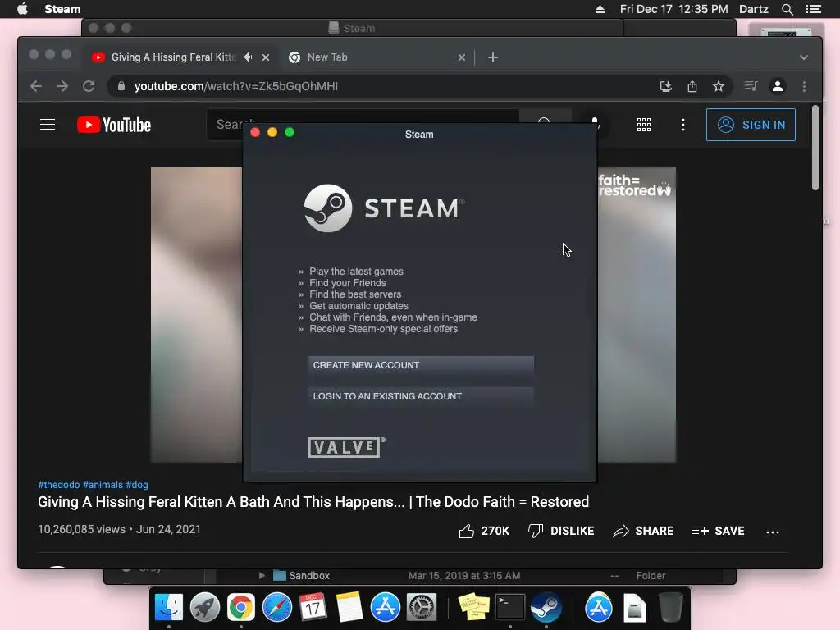The width and height of the screenshot is (840, 630).
Task: Click the eject icon in menu bar
Action: pyautogui.click(x=600, y=9)
